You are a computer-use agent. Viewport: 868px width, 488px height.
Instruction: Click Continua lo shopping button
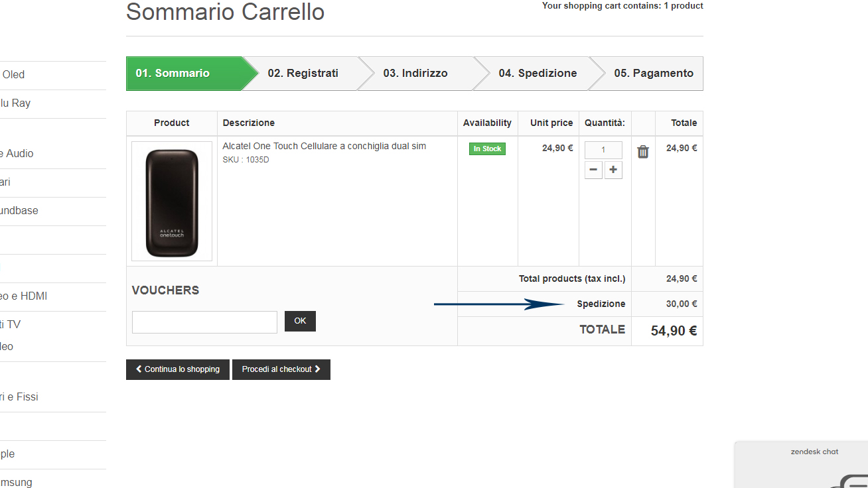(178, 369)
